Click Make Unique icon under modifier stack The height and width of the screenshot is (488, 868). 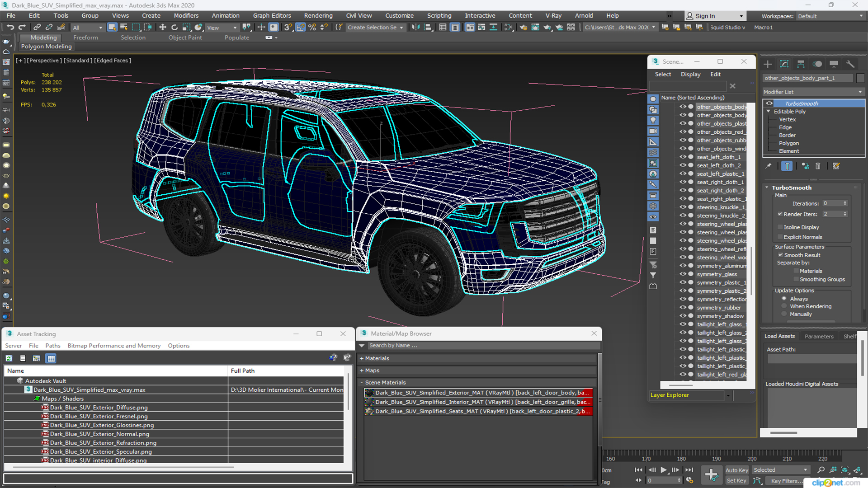pyautogui.click(x=805, y=166)
